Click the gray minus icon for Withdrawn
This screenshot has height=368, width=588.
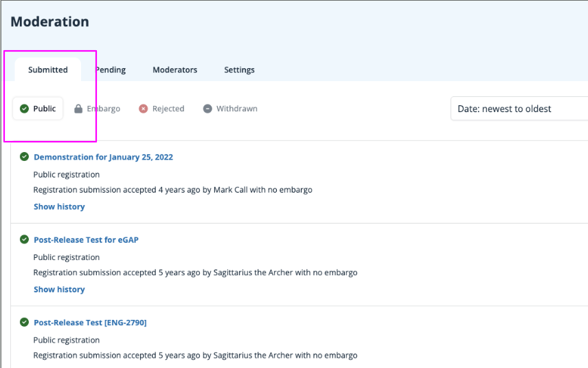[x=207, y=109]
